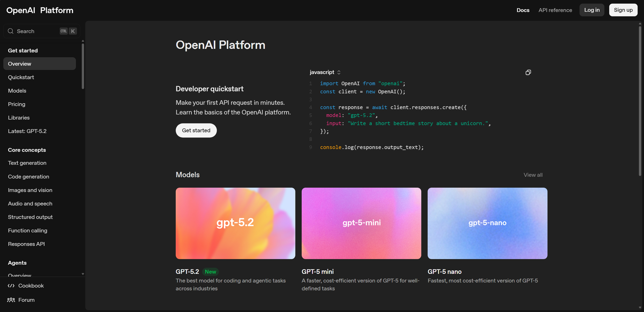Click sidebar scrollbar down arrow

83,274
